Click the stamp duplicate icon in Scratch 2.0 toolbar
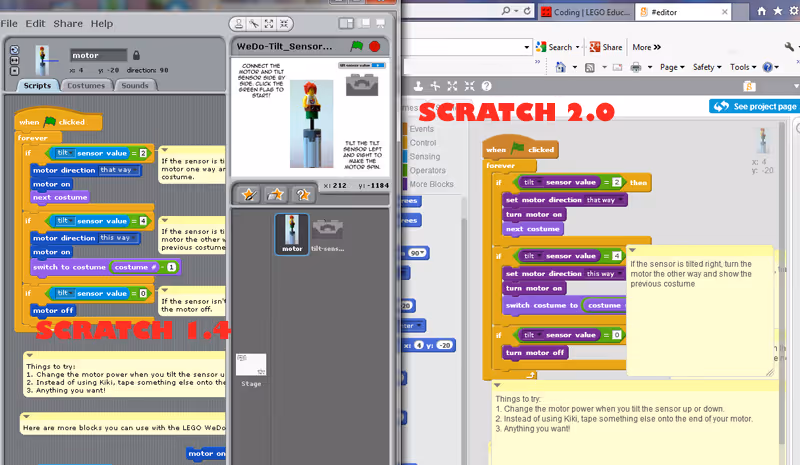800x465 pixels. click(418, 86)
